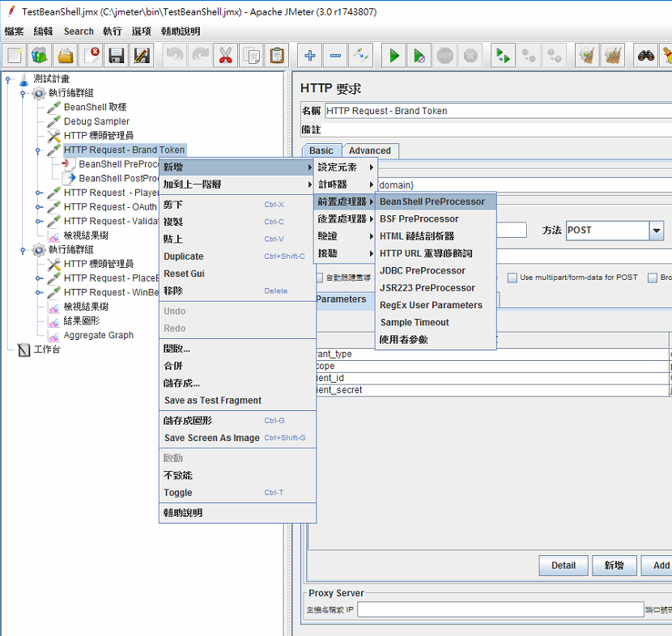Select the 工作台 tree item
The width and height of the screenshot is (672, 636).
47,350
